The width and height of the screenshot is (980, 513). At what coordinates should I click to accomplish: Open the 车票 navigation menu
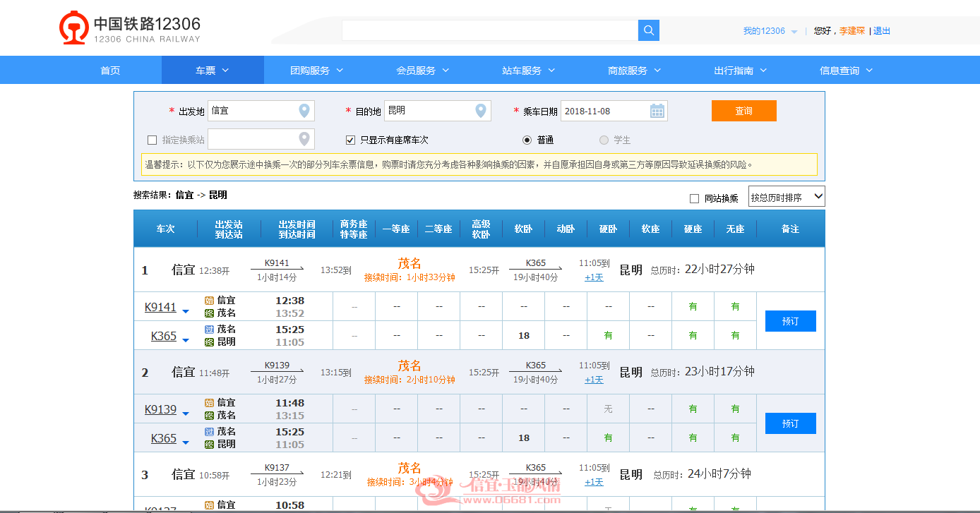213,71
